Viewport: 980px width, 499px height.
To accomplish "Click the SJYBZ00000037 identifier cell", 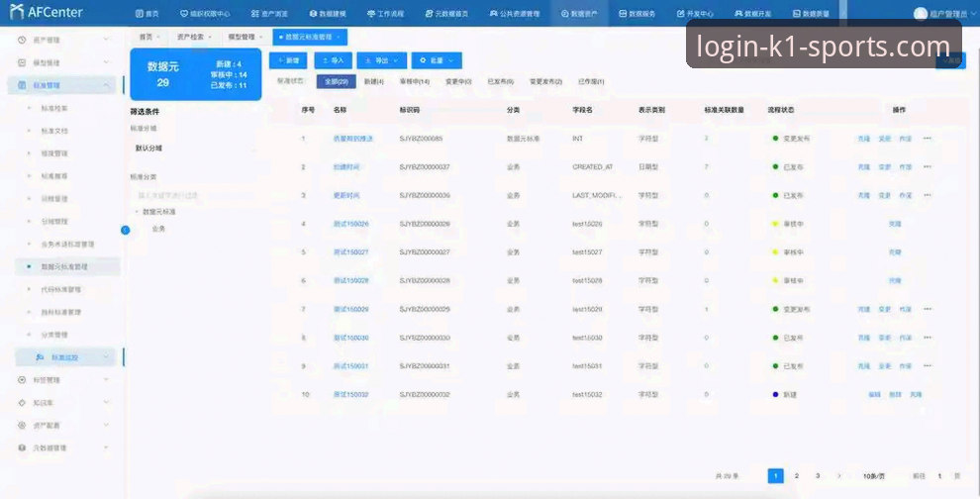I will (x=425, y=167).
